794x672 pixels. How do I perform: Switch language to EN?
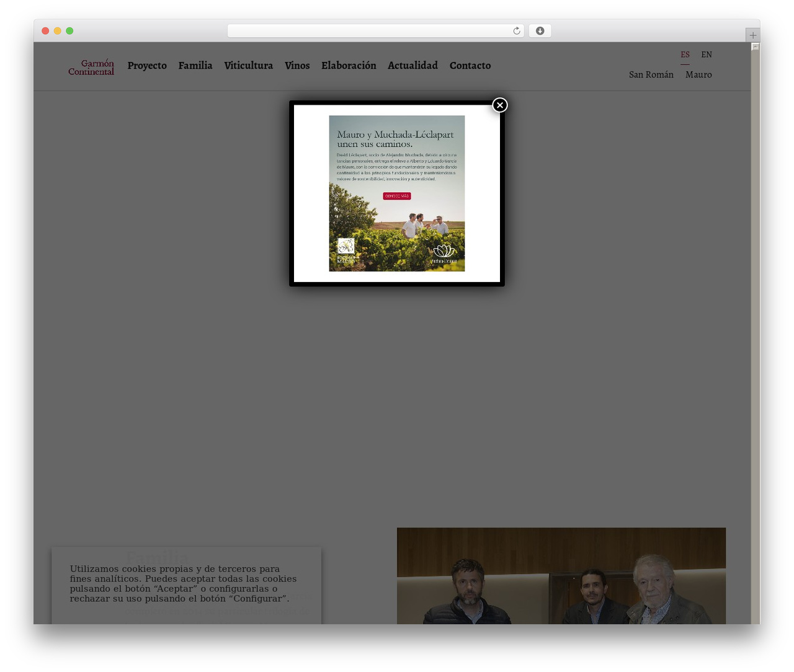tap(707, 55)
